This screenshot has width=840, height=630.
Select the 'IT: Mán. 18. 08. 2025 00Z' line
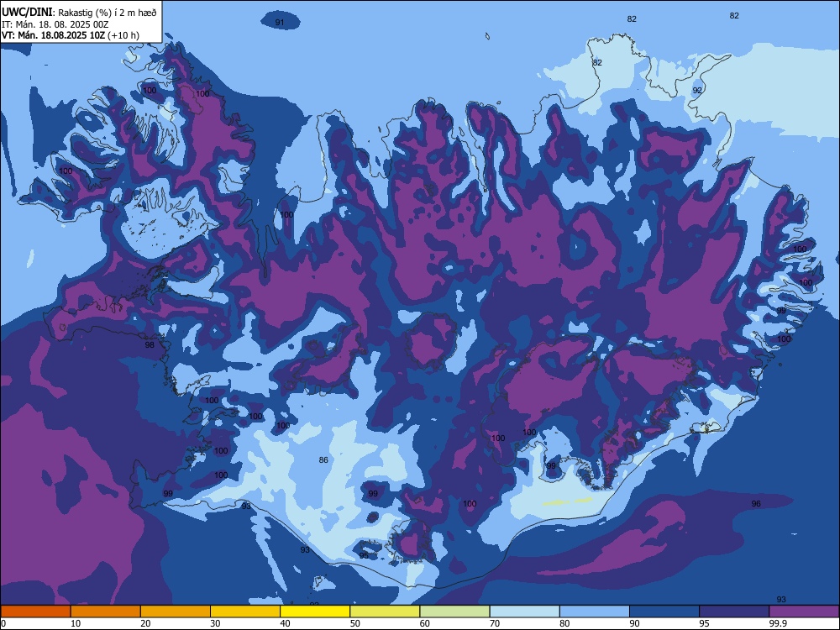click(55, 24)
